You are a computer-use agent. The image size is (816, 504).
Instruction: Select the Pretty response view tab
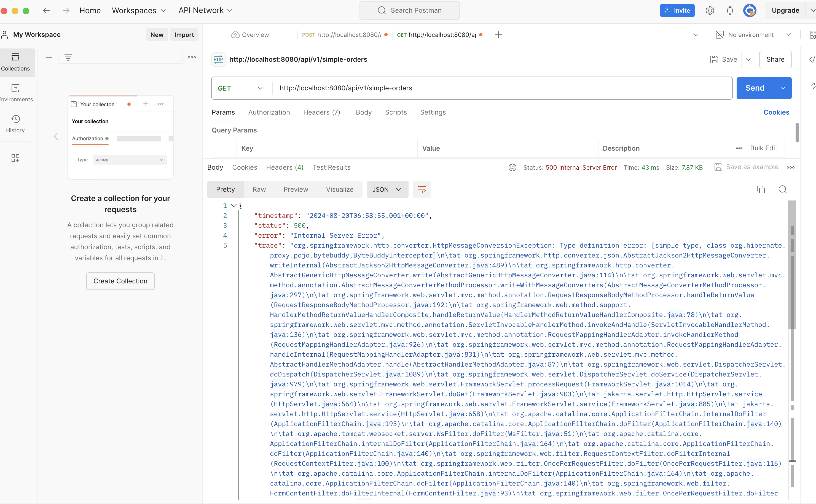coord(225,189)
